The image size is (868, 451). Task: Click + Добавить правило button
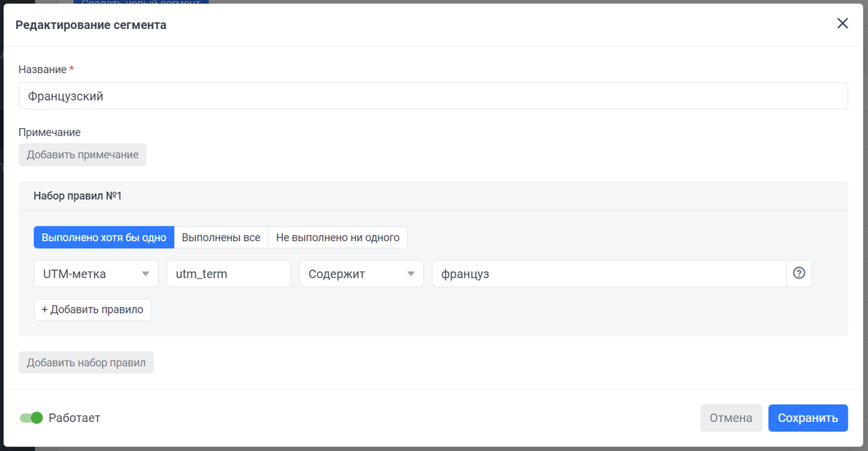[93, 309]
